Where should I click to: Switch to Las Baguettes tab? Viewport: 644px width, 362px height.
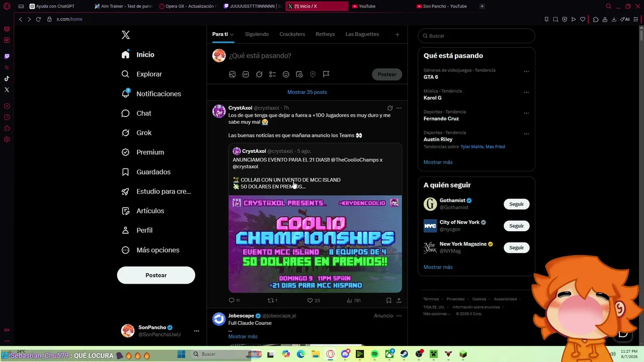click(362, 34)
